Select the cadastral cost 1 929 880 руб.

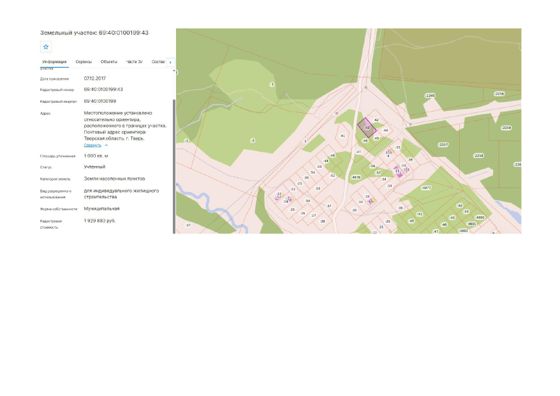pyautogui.click(x=99, y=221)
